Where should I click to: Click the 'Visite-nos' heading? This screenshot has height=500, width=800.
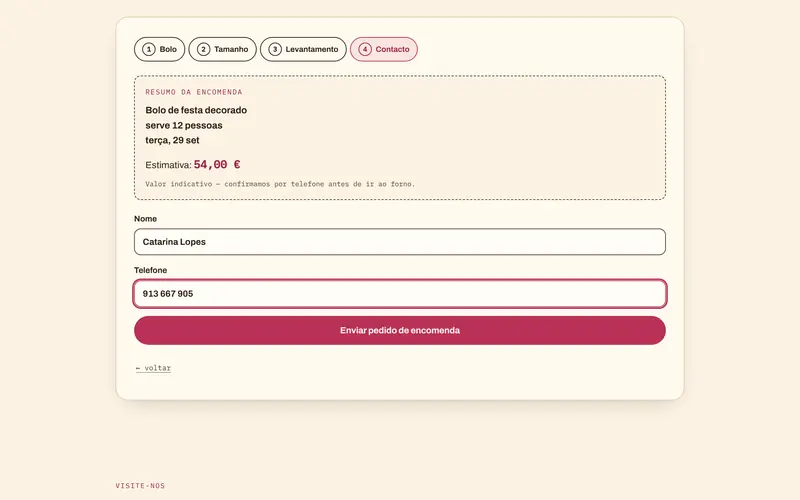pos(140,486)
